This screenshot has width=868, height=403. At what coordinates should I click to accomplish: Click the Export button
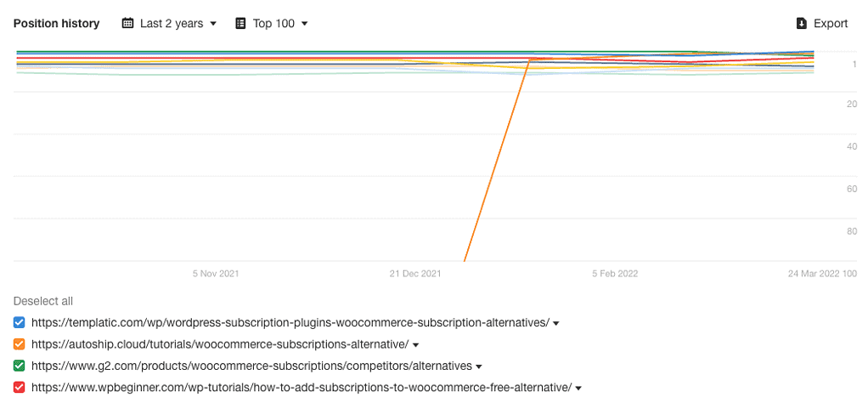point(822,24)
